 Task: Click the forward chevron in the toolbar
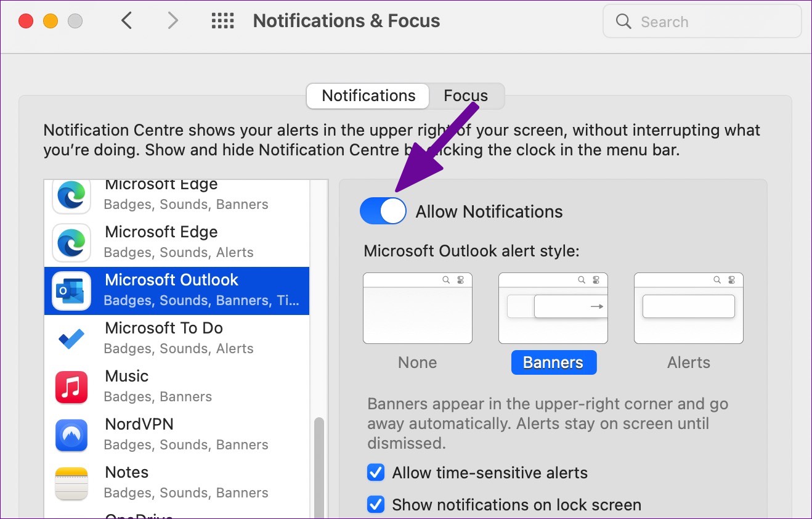pyautogui.click(x=173, y=21)
